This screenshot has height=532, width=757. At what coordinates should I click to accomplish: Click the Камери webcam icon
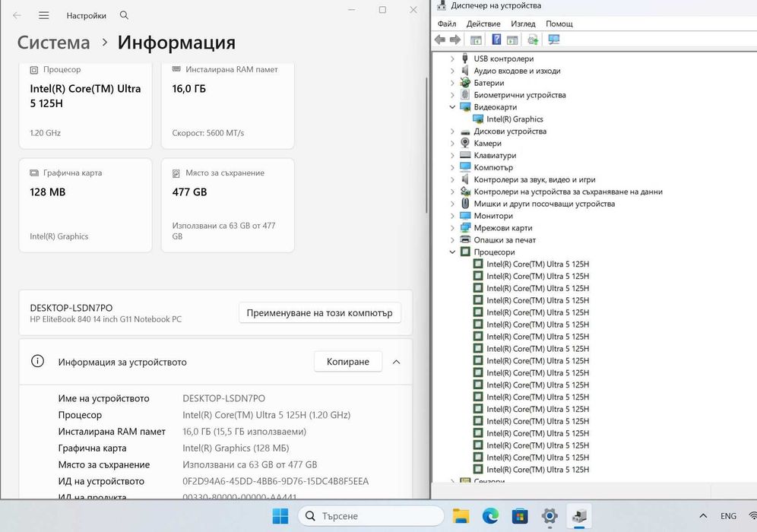click(465, 143)
